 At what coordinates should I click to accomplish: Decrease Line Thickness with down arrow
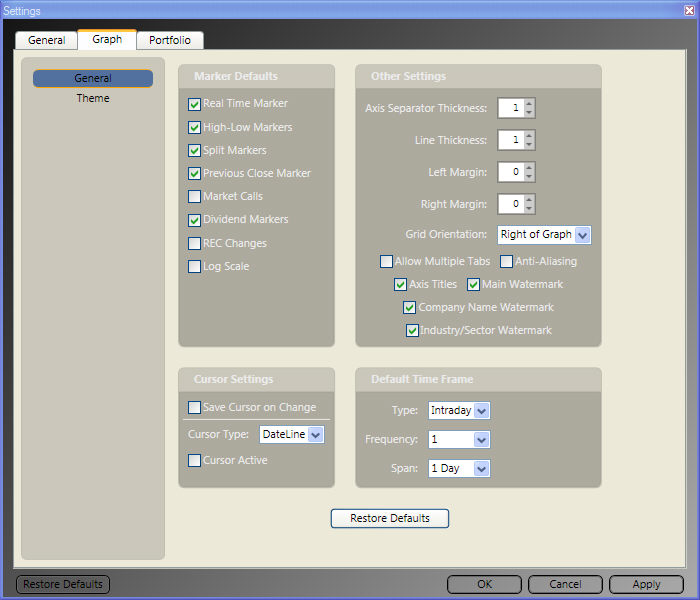529,145
